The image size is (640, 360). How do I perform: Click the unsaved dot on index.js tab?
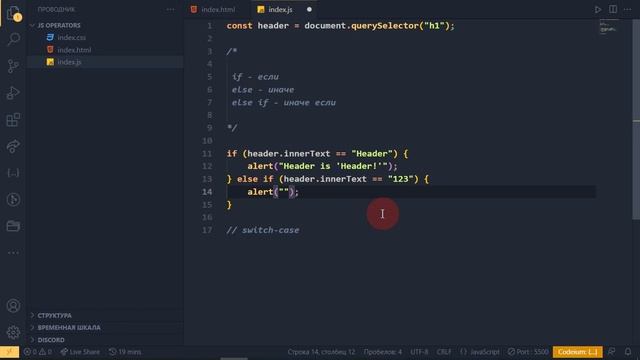[309, 9]
